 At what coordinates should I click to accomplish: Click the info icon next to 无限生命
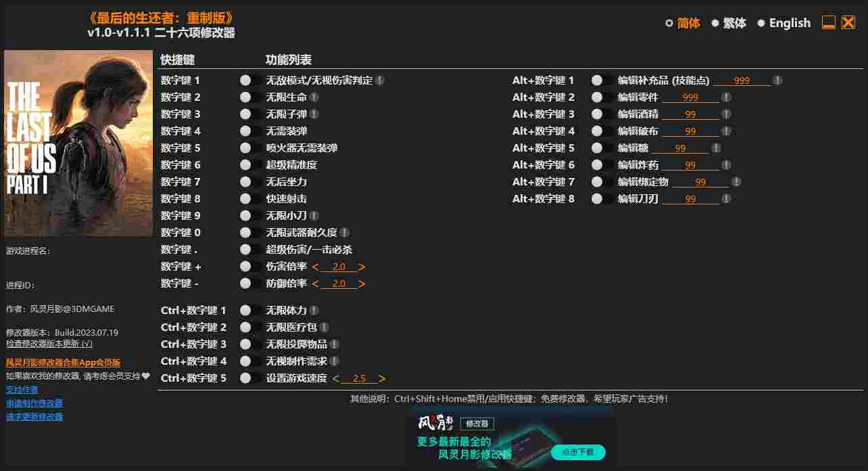(x=314, y=97)
